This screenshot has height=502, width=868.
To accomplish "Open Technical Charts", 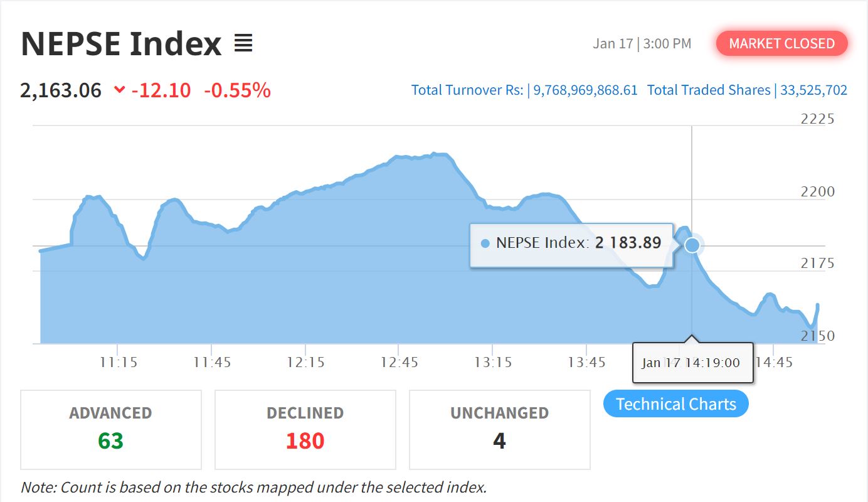I will [676, 403].
